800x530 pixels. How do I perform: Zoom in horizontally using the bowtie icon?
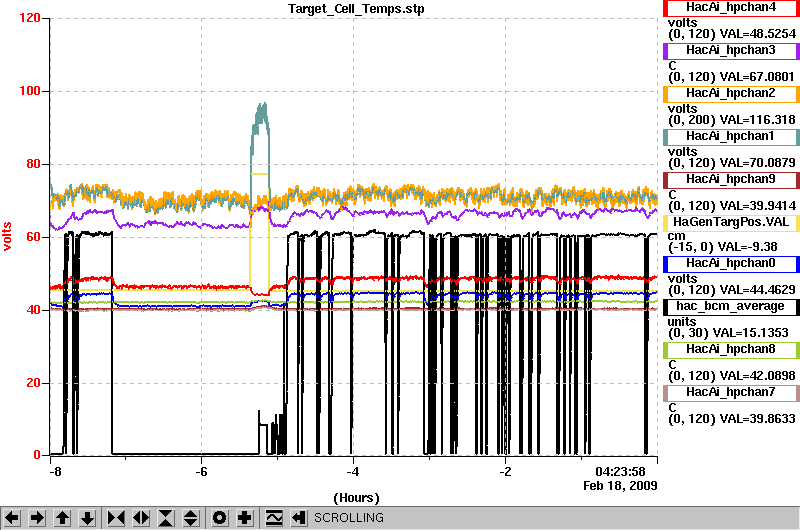116,518
